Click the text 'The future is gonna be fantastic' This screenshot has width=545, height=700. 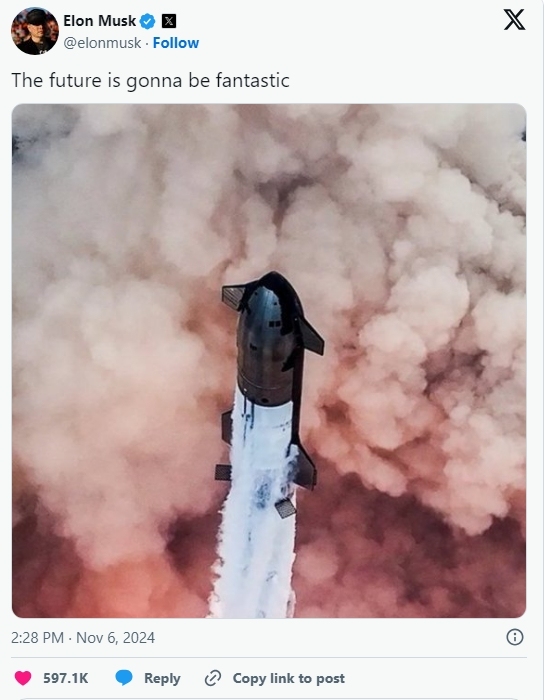(x=150, y=80)
